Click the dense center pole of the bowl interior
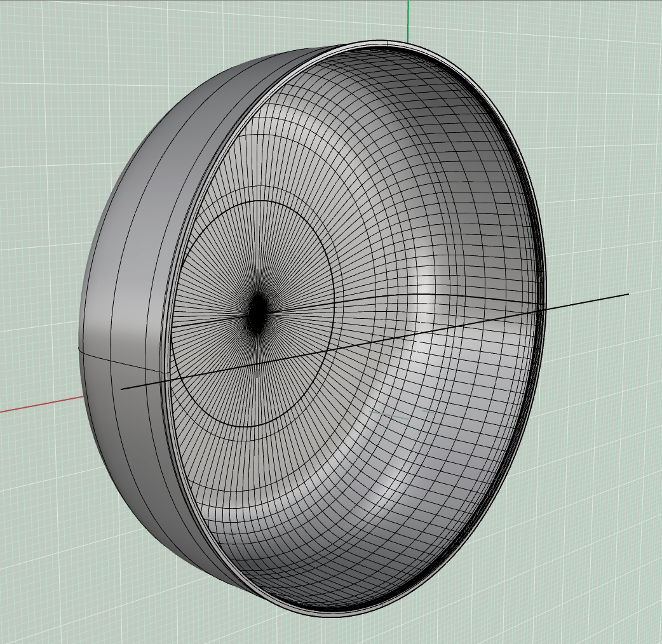The height and width of the screenshot is (644, 662). click(x=256, y=314)
